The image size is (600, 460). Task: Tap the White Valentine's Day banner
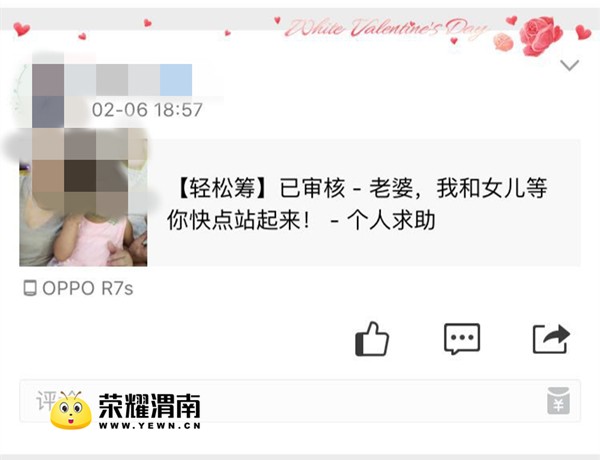[386, 28]
